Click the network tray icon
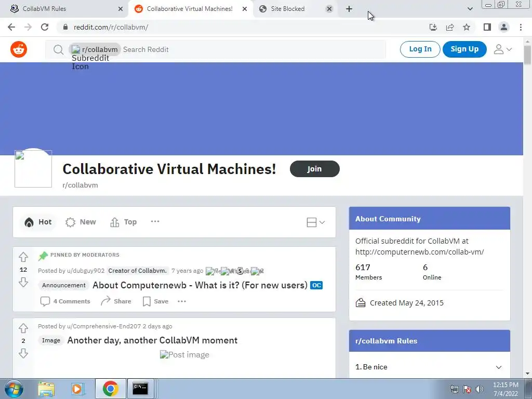Viewport: 532px width, 399px height. tap(454, 389)
